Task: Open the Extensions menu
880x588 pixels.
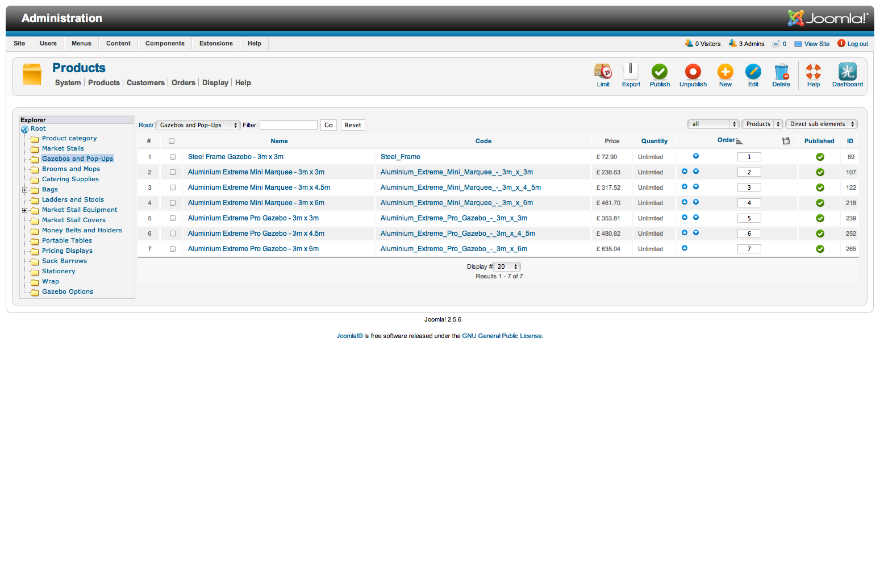Action: pyautogui.click(x=216, y=43)
